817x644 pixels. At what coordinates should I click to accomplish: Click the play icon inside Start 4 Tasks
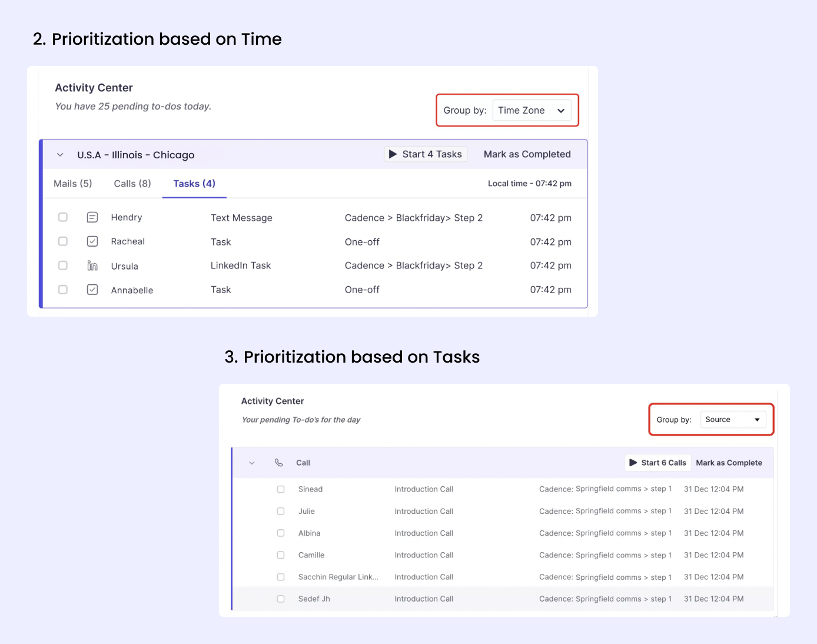point(393,154)
